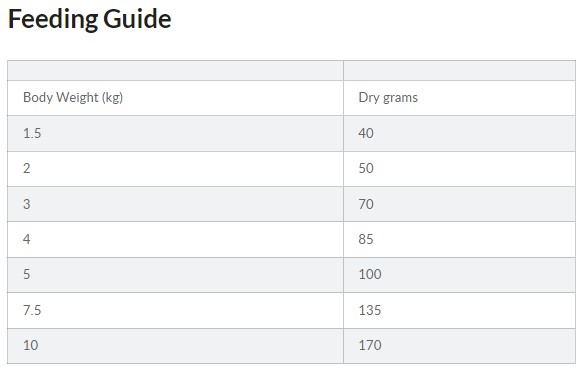Viewport: 584px width, 371px height.
Task: Click the empty top-right header cell
Action: [x=460, y=70]
